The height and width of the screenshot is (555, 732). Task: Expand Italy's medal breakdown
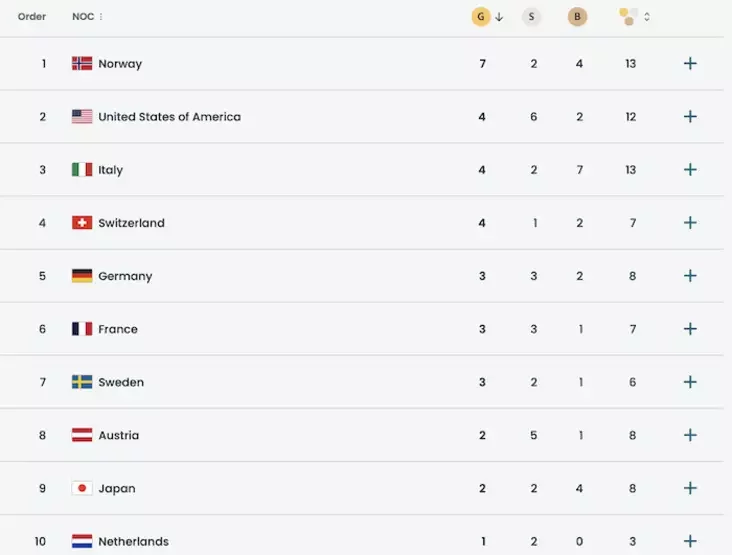(690, 170)
